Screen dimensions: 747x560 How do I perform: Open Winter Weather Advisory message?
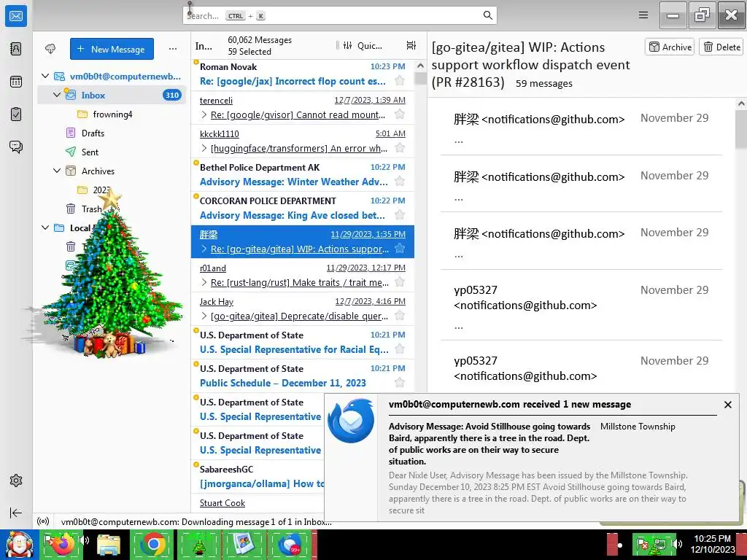click(x=303, y=175)
